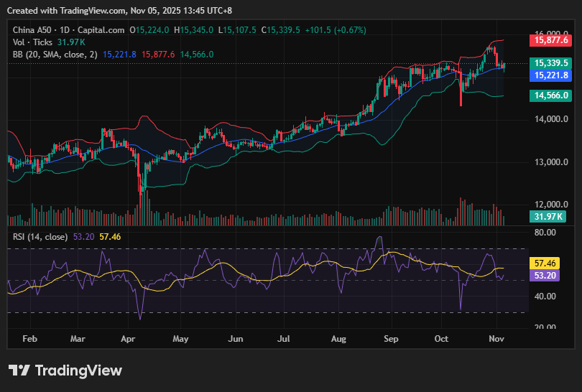582x392 pixels.
Task: Click the 14,566.0 lower band price tag
Action: tap(551, 95)
